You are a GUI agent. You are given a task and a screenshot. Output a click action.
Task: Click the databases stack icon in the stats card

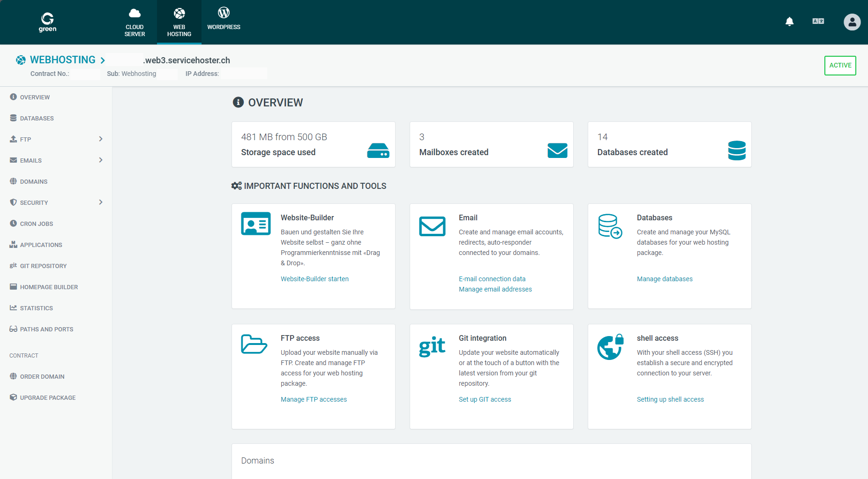737,150
